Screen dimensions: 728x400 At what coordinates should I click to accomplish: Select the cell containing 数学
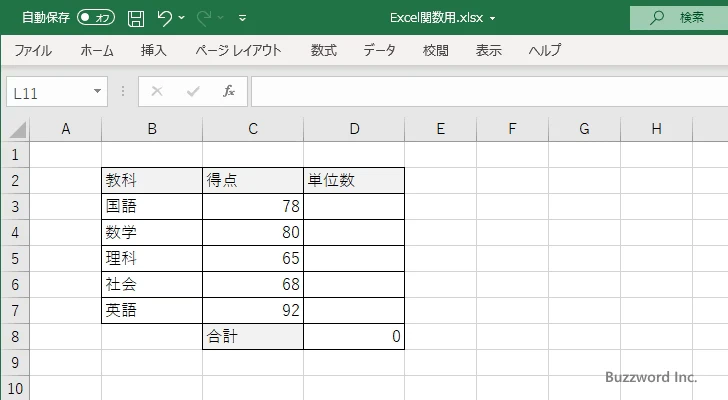(x=152, y=232)
